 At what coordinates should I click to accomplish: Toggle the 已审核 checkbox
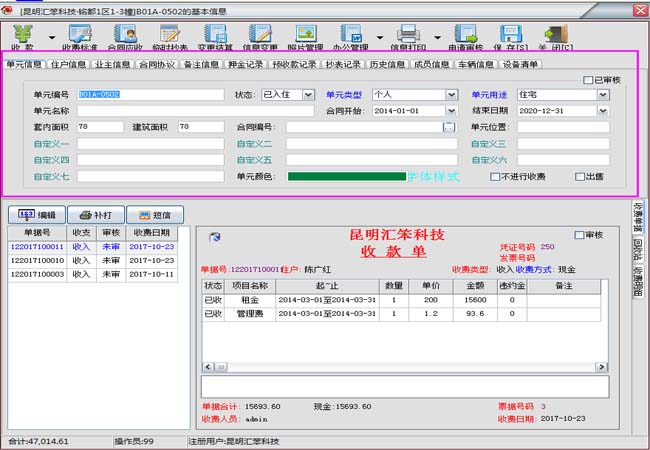coord(587,80)
